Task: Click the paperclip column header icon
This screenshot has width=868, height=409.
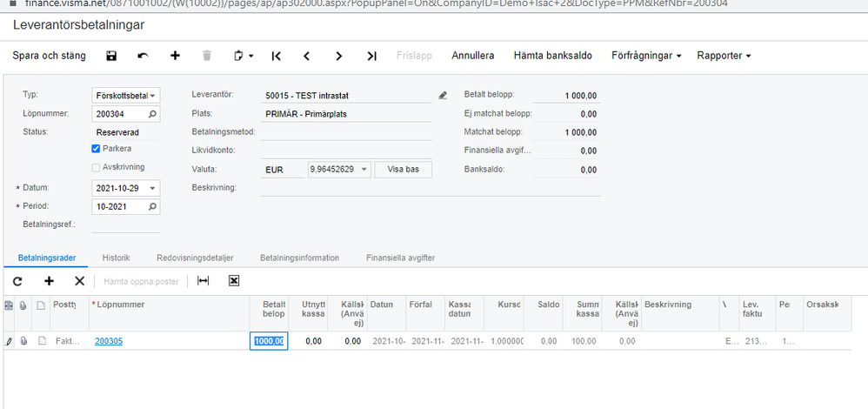Action: coord(23,305)
